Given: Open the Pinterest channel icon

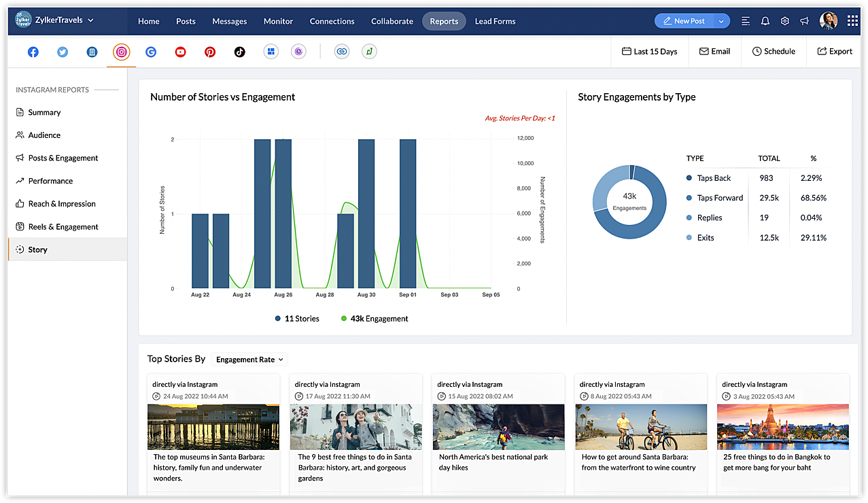Looking at the screenshot, I should 210,52.
